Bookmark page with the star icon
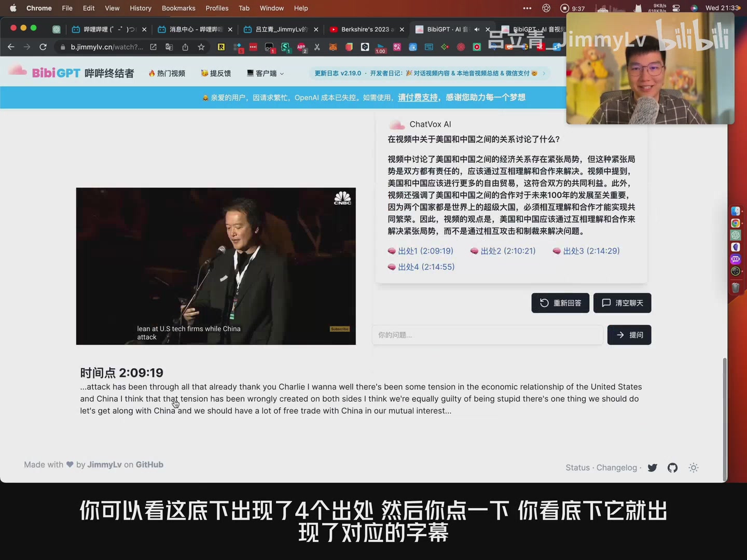Screen dimensions: 747x560 tap(201, 47)
